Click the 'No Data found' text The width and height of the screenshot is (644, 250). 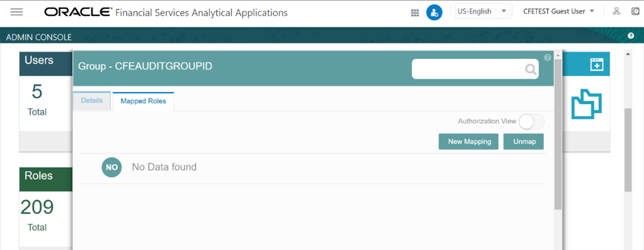[164, 167]
